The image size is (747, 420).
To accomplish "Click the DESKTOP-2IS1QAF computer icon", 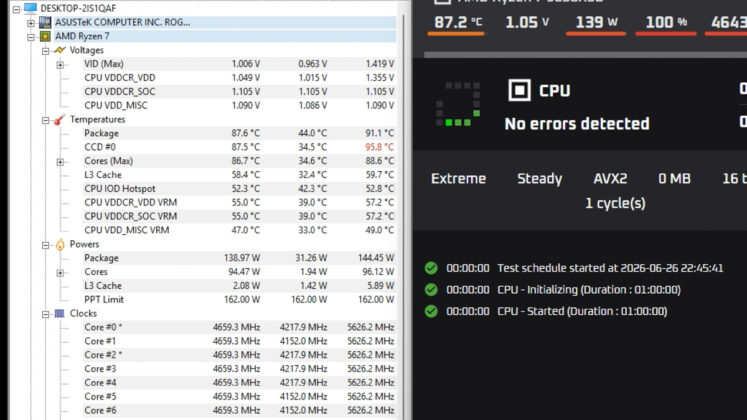I will point(30,8).
